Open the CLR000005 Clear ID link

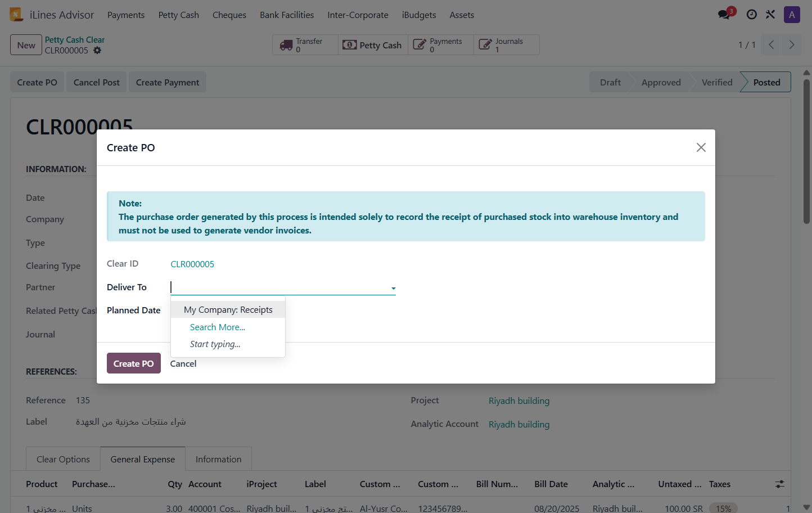[x=192, y=264]
